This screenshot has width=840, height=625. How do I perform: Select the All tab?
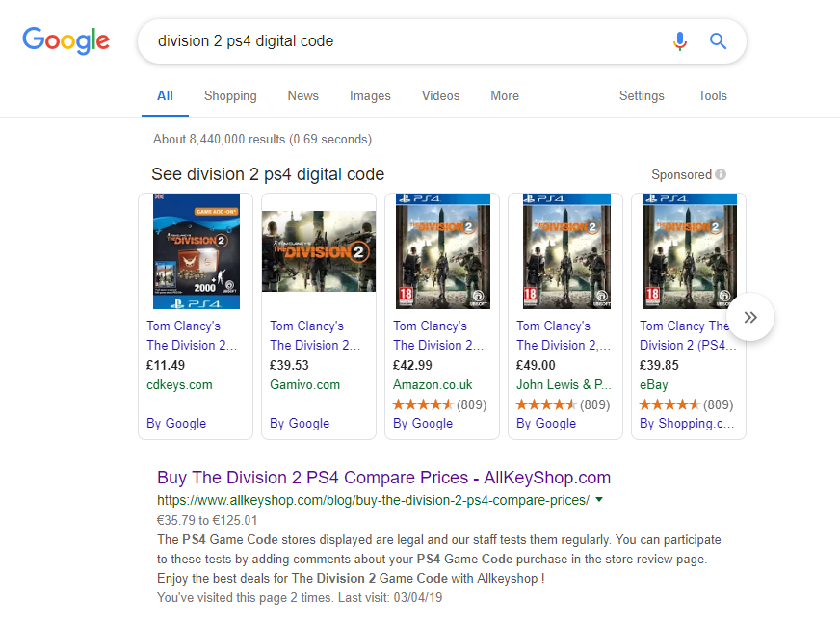165,96
